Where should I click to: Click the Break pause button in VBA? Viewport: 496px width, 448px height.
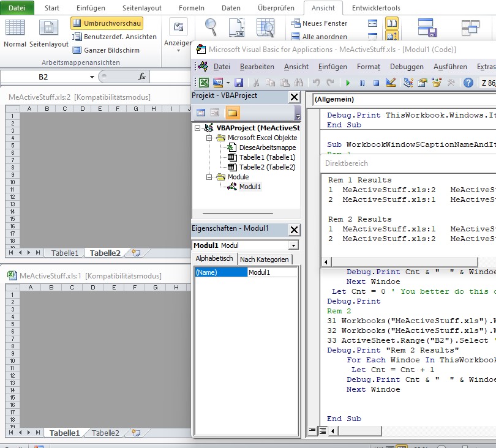tap(362, 83)
